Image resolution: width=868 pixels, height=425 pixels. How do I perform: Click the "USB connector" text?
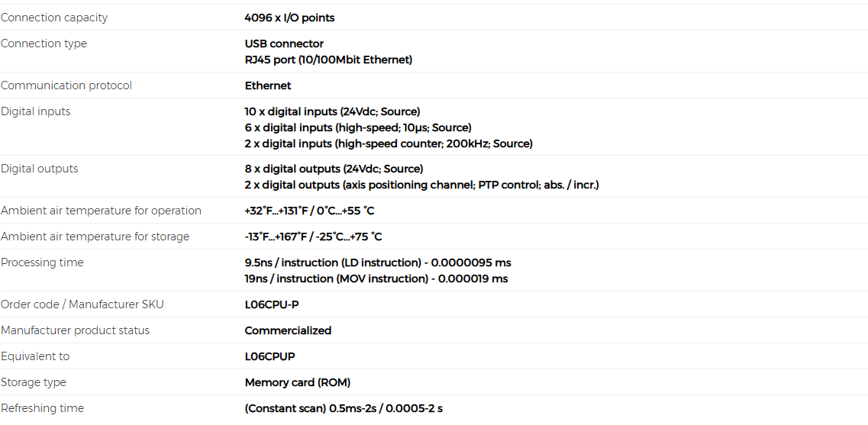point(284,43)
